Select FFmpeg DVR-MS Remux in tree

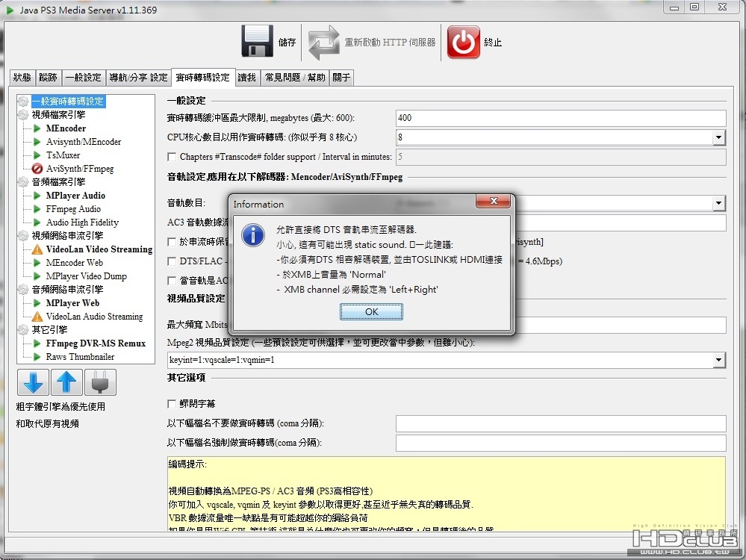point(96,343)
